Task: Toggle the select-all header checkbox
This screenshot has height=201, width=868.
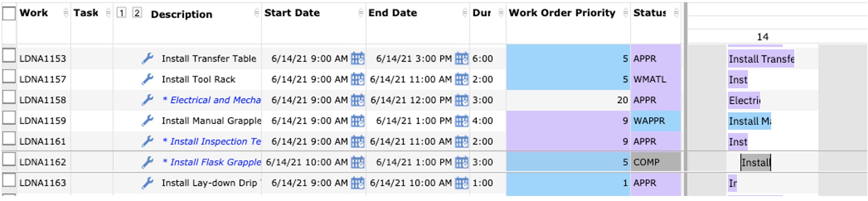Action: 9,13
